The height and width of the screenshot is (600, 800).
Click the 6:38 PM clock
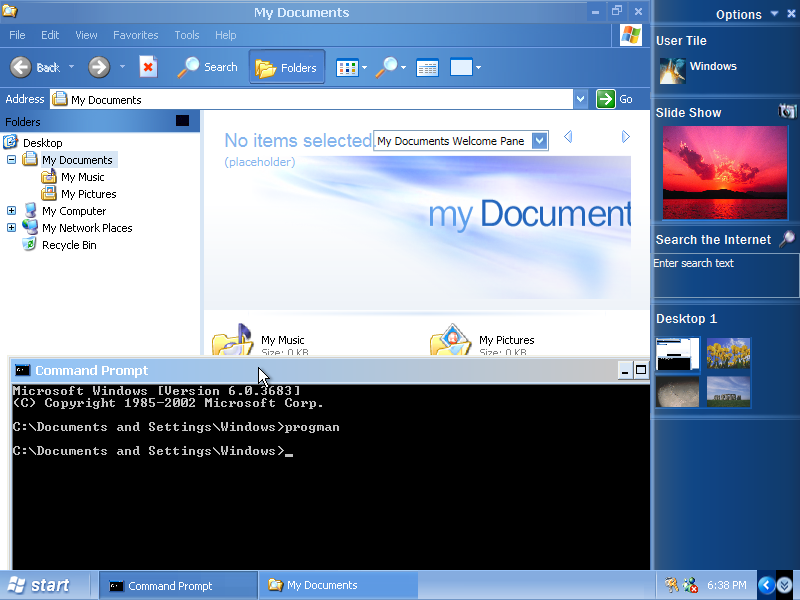(x=727, y=585)
